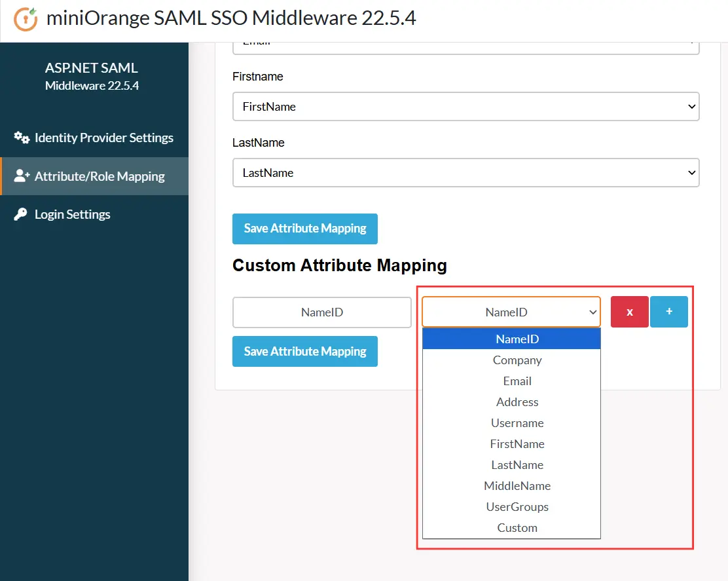Open the Firstname dropdown

coord(465,106)
